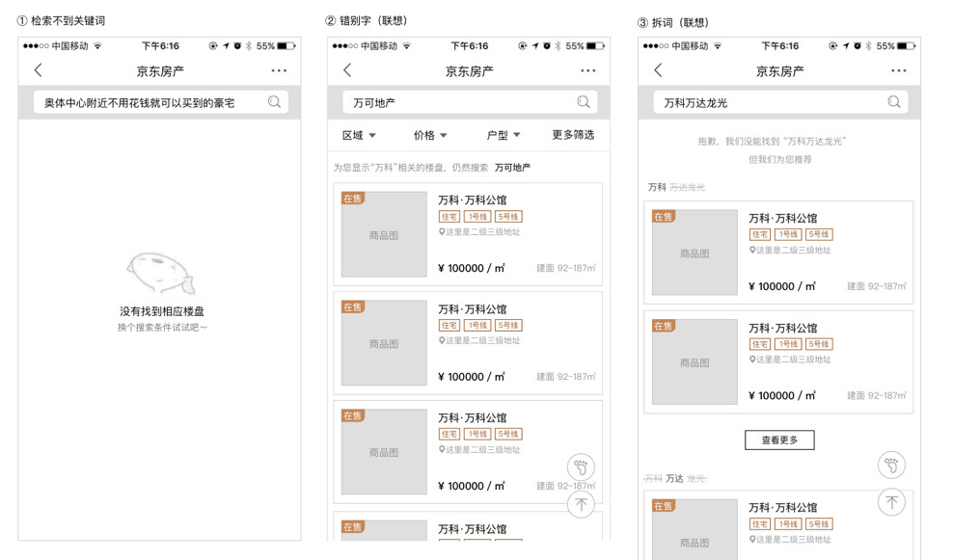The image size is (953, 560).
Task: Tap 京东房产 title in second phone
Action: (469, 71)
